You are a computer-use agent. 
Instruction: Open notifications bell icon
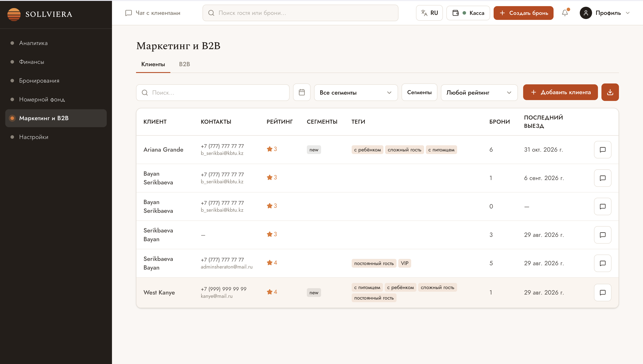click(x=565, y=13)
